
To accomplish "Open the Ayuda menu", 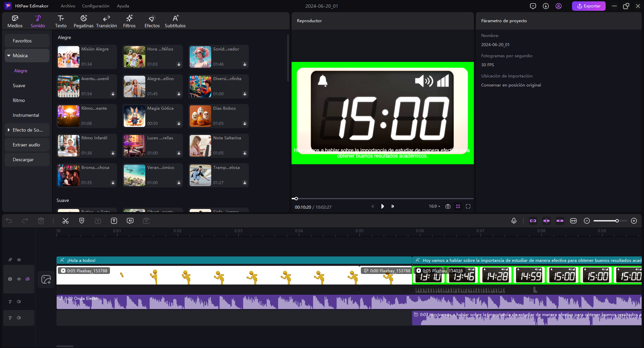I will point(123,6).
